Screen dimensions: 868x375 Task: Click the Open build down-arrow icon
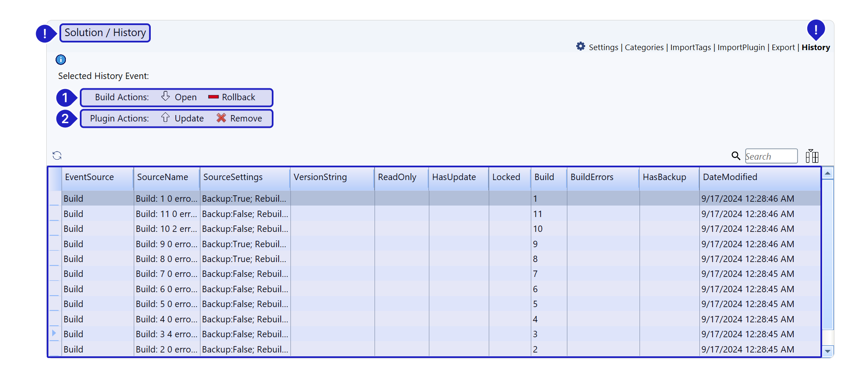[165, 96]
